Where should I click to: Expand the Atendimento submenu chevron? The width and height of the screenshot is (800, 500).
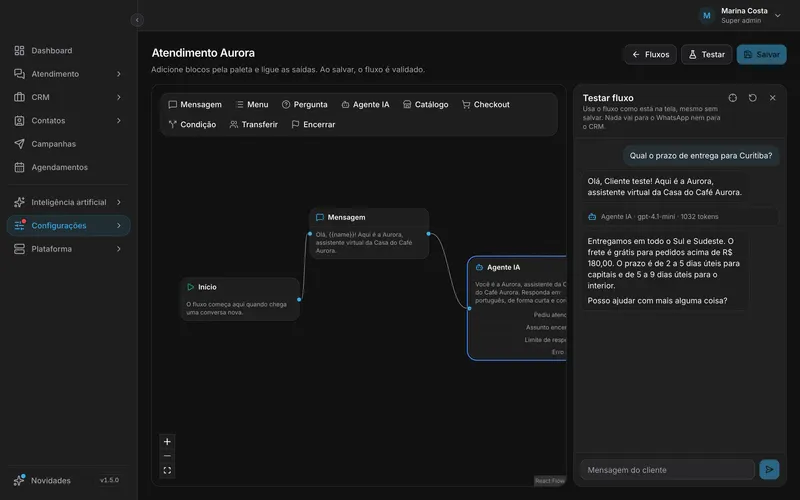[118, 74]
